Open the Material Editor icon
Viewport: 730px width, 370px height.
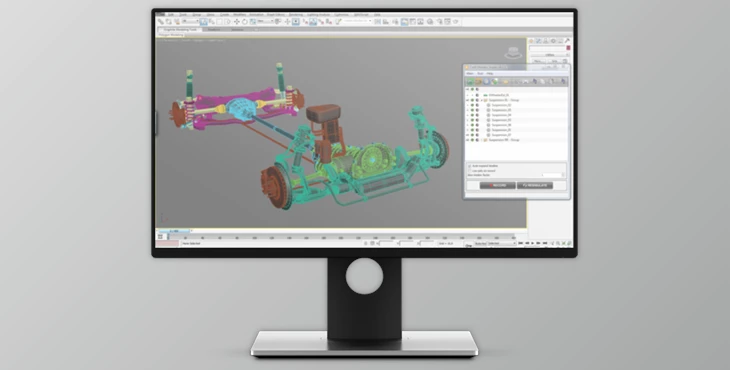click(430, 21)
